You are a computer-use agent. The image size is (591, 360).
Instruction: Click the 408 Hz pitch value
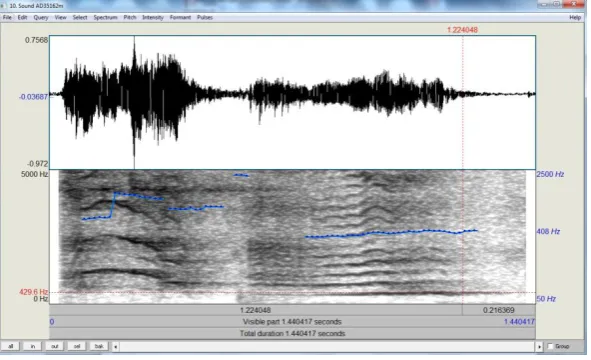[x=548, y=231]
